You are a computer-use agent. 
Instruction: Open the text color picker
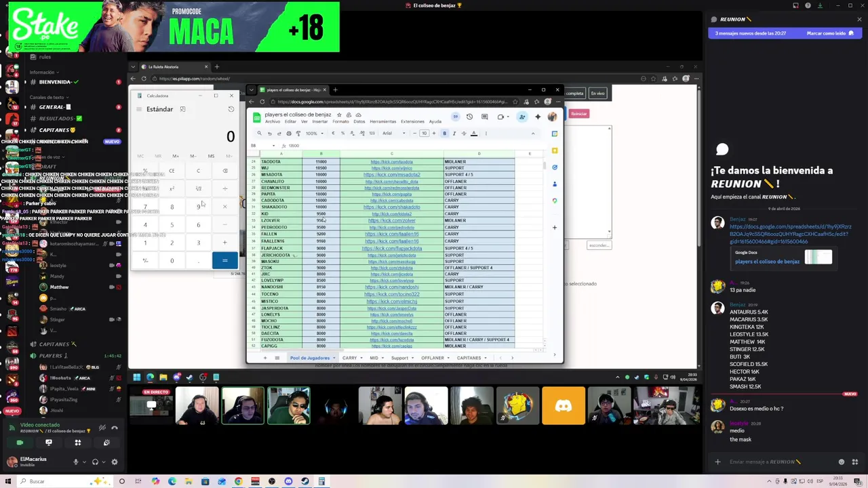(x=474, y=134)
